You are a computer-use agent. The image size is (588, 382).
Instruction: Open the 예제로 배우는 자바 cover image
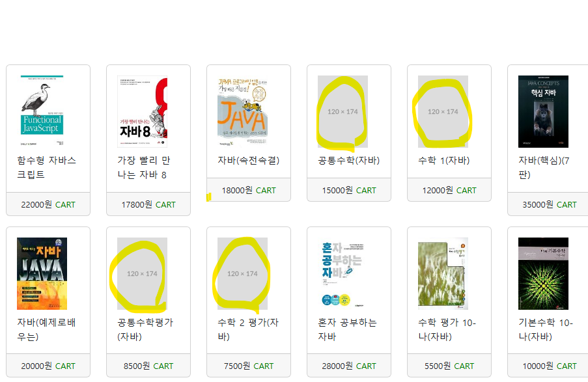pos(42,273)
